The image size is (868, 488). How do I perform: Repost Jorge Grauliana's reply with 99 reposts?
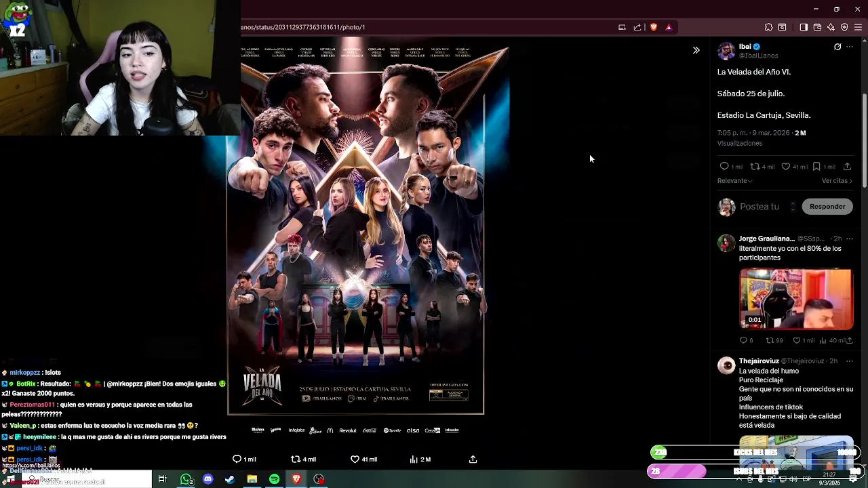[x=770, y=340]
